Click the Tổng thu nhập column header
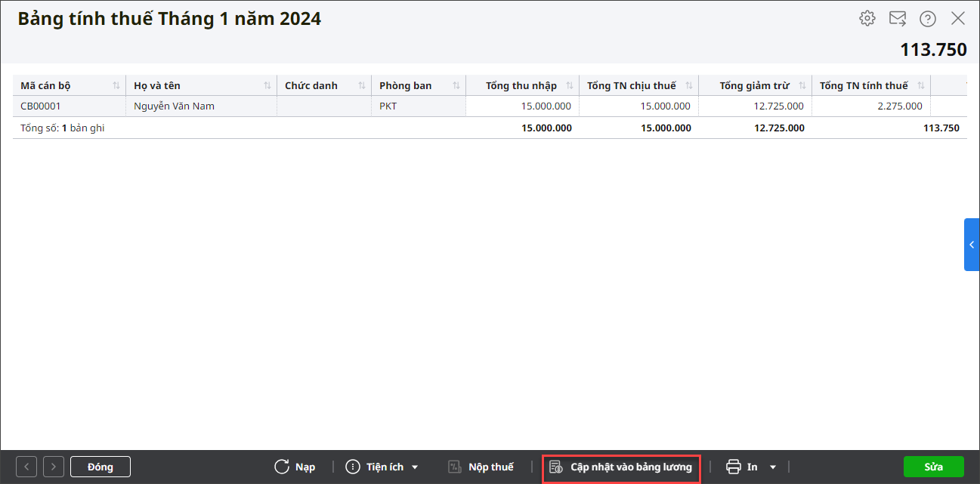Image resolution: width=980 pixels, height=484 pixels. (521, 85)
